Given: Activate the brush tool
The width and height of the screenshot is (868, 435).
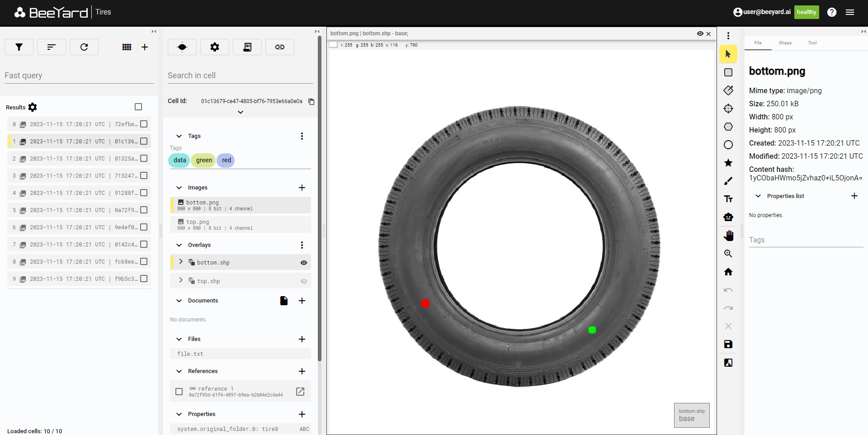Looking at the screenshot, I should tap(728, 181).
